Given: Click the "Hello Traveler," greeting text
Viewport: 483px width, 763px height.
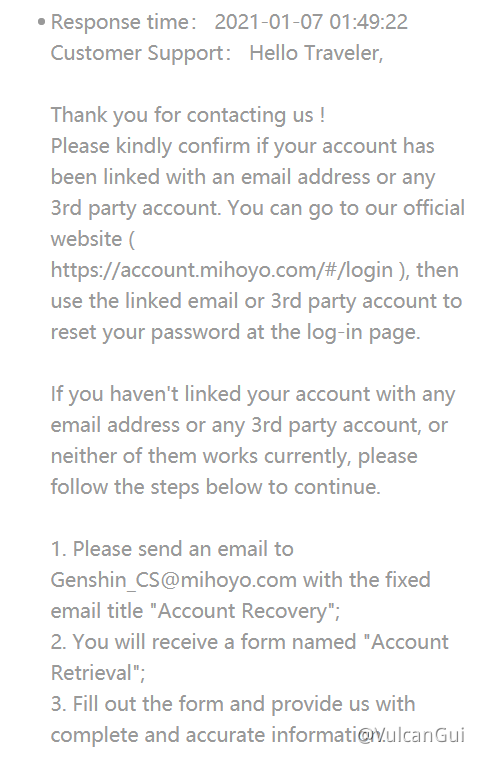Looking at the screenshot, I should [316, 53].
